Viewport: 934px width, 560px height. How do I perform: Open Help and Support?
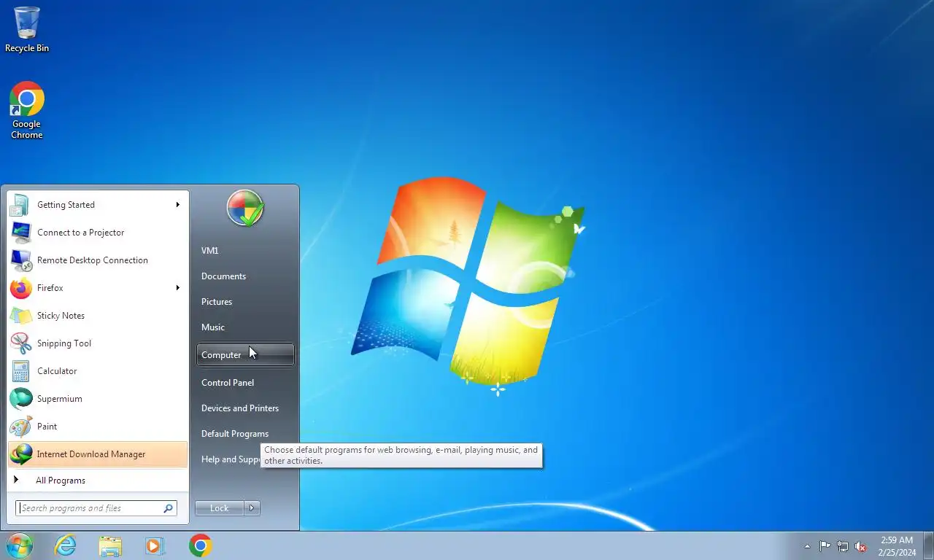[229, 459]
